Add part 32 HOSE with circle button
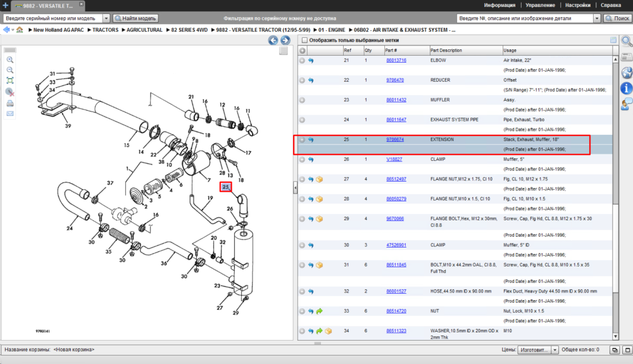The width and height of the screenshot is (633, 364). coord(302,291)
